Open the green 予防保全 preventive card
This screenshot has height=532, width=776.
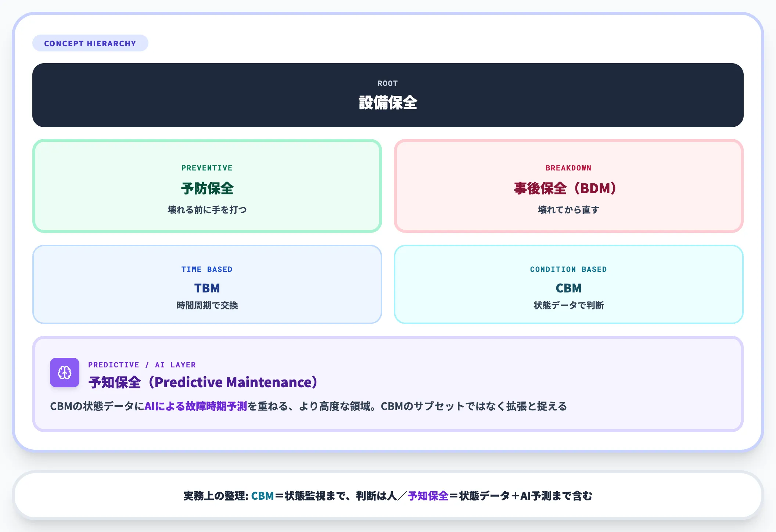[207, 186]
